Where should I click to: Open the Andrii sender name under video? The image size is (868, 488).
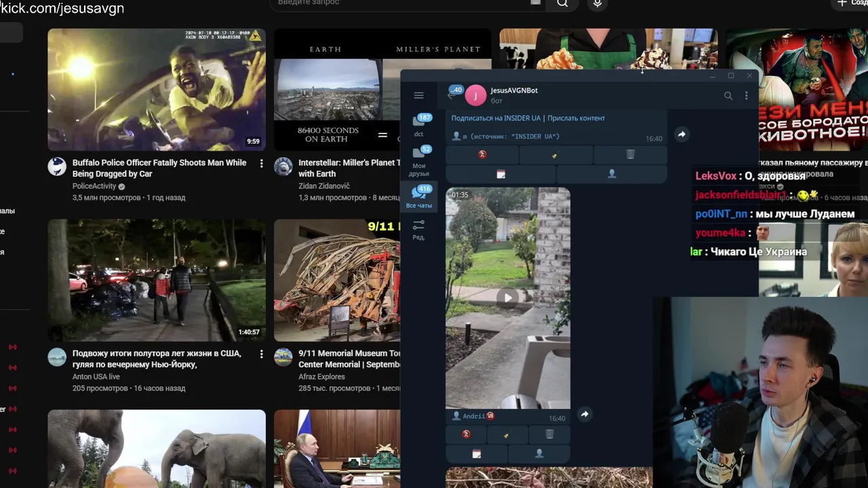tap(474, 416)
